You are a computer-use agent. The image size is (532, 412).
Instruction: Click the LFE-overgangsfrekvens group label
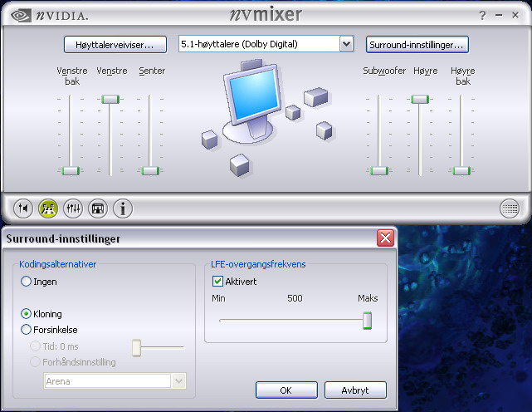tap(258, 264)
